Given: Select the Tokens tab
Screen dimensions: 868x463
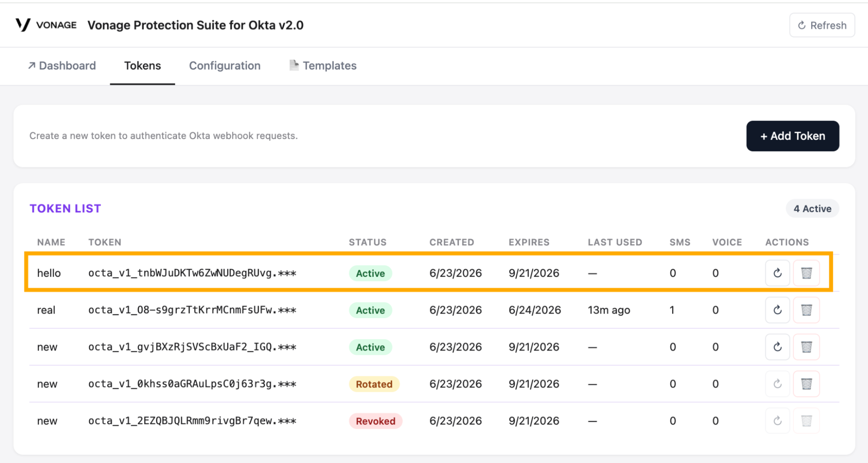Looking at the screenshot, I should pyautogui.click(x=142, y=66).
